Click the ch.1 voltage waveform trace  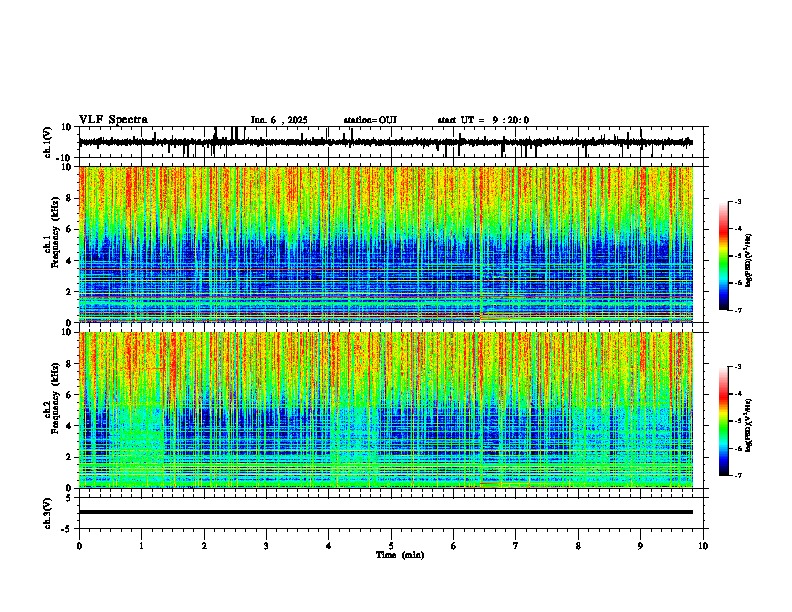pyautogui.click(x=386, y=142)
